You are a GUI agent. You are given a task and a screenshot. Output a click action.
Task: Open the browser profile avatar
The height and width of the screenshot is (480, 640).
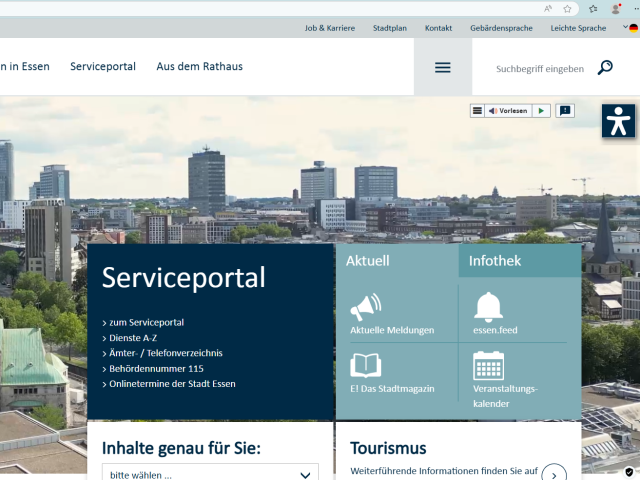click(616, 9)
